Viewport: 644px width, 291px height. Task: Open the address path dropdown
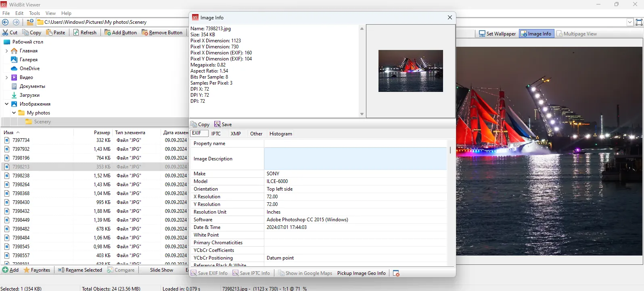629,22
